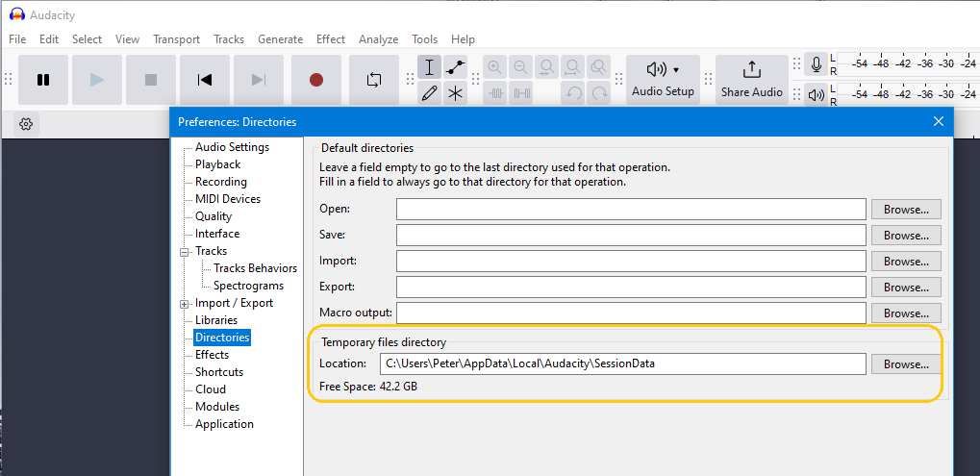
Task: Click Browse next to Open field
Action: coord(906,210)
